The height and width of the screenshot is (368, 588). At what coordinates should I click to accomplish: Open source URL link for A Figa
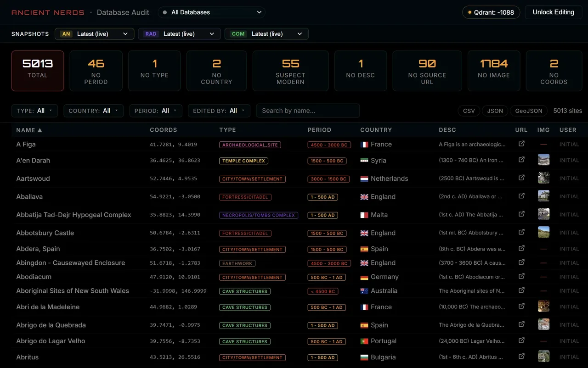coord(521,144)
